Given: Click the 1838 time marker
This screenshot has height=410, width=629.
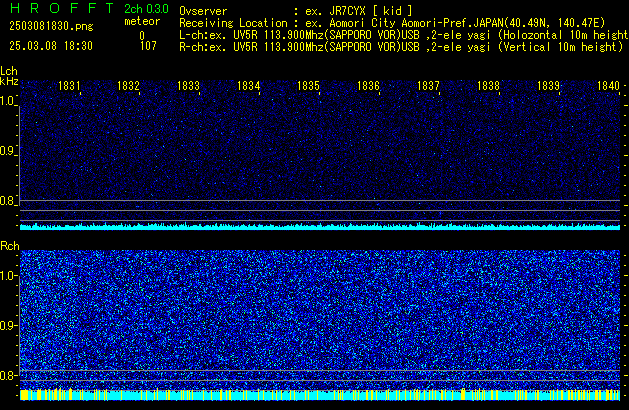Looking at the screenshot, I should (x=488, y=86).
